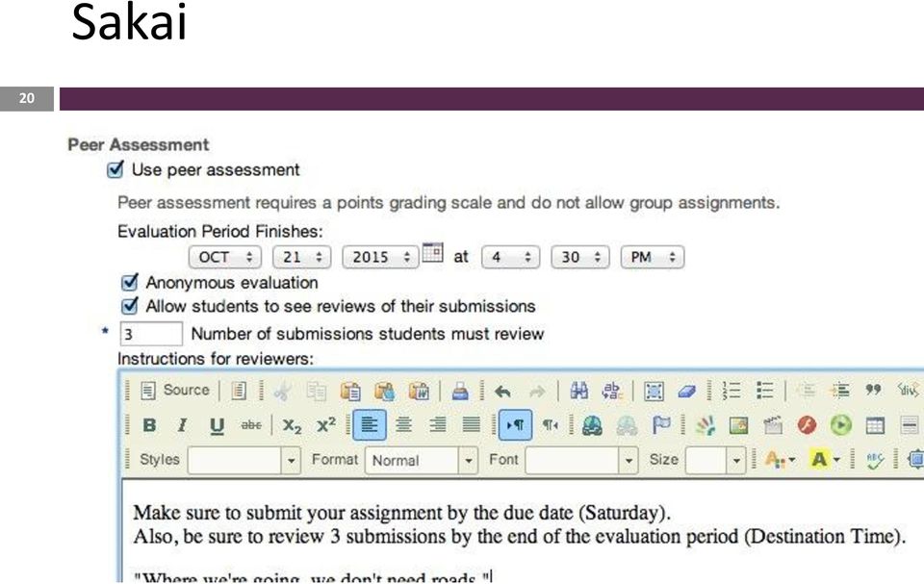Screen dimensions: 924x584
Task: Toggle left-to-right text direction
Action: tap(516, 425)
